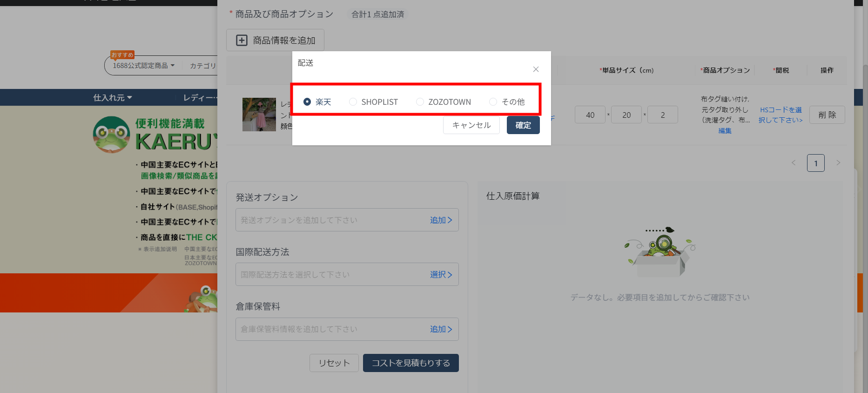Screen dimensions: 868x393
Task: Confirm with the 確定 button
Action: pos(523,125)
